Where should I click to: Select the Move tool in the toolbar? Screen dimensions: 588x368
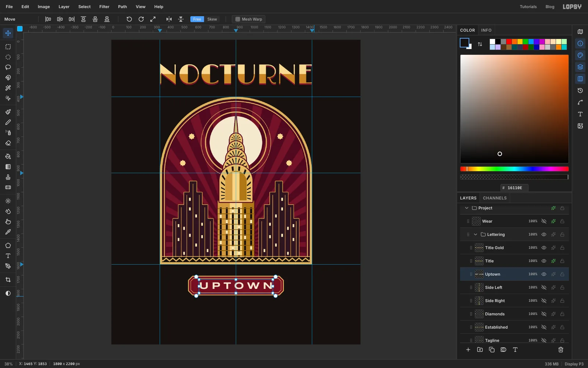(x=8, y=33)
